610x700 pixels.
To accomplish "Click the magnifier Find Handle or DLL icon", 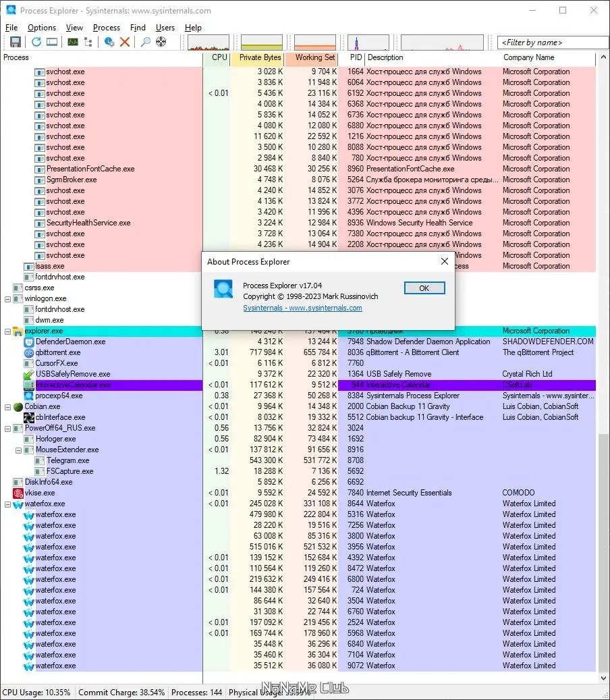I will point(146,42).
